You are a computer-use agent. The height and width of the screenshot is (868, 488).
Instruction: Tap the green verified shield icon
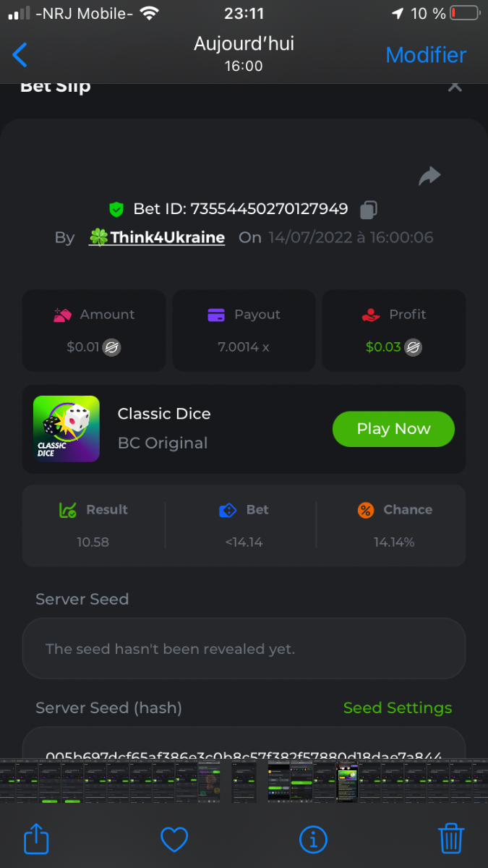point(116,210)
